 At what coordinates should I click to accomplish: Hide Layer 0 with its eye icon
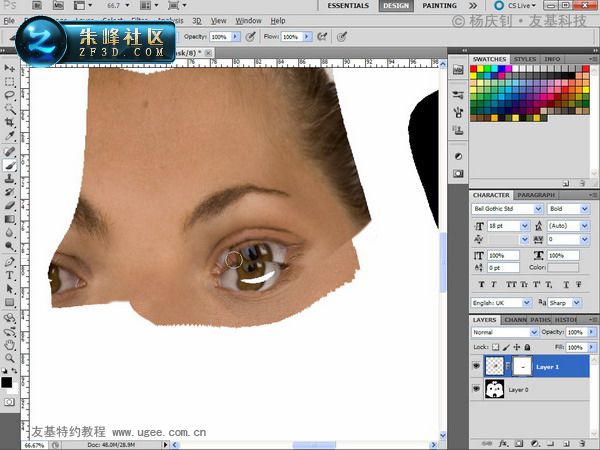(476, 389)
